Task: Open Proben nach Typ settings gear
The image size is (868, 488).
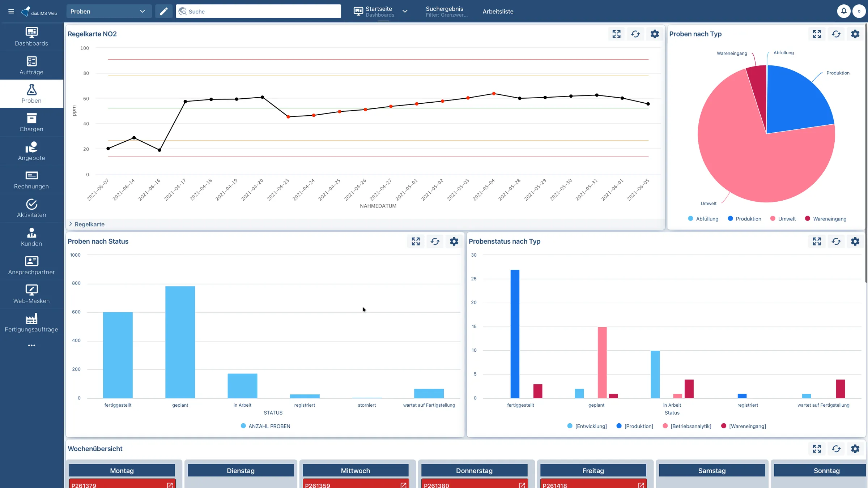Action: (855, 34)
